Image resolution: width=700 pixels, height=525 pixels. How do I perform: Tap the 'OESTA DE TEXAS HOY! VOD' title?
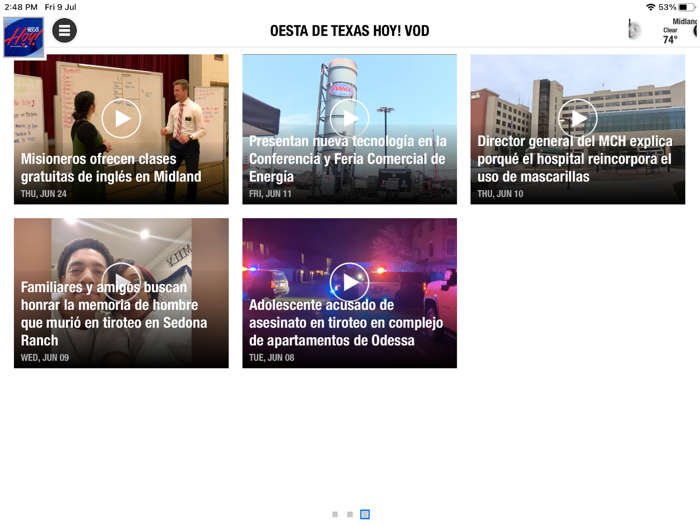350,31
